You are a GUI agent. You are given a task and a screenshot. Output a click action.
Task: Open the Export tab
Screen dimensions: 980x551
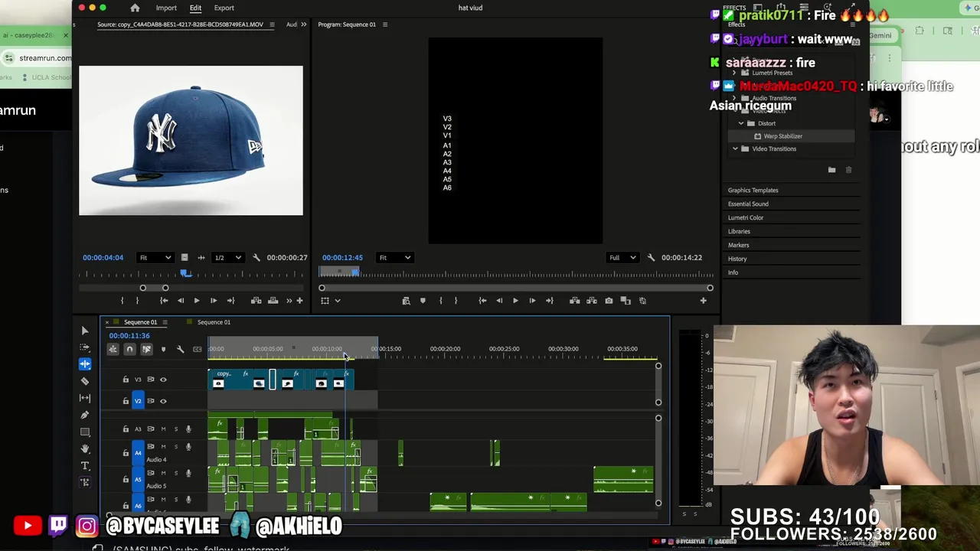click(x=224, y=8)
